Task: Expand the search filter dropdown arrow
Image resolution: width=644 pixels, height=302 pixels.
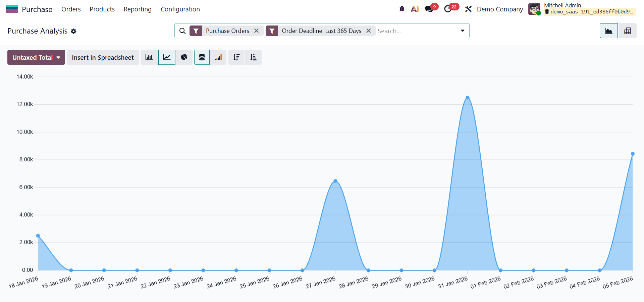Action: click(x=463, y=31)
